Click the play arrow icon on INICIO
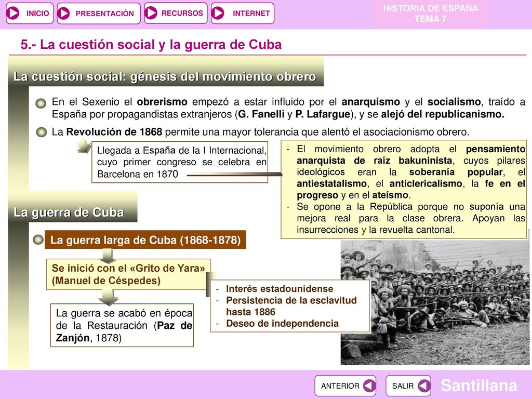This screenshot has height=399, width=532. click(13, 13)
